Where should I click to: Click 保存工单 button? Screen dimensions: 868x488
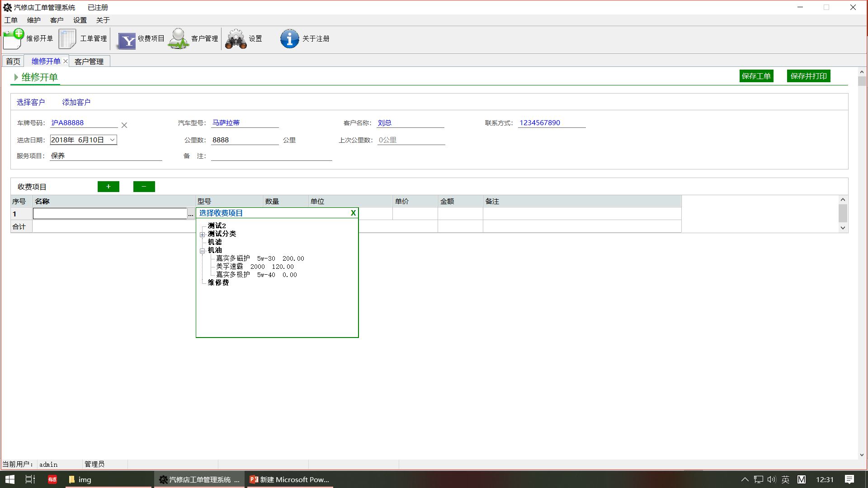[x=756, y=75]
